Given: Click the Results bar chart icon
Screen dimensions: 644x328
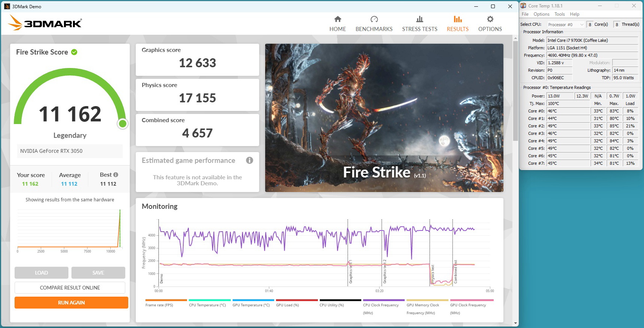Looking at the screenshot, I should (457, 19).
